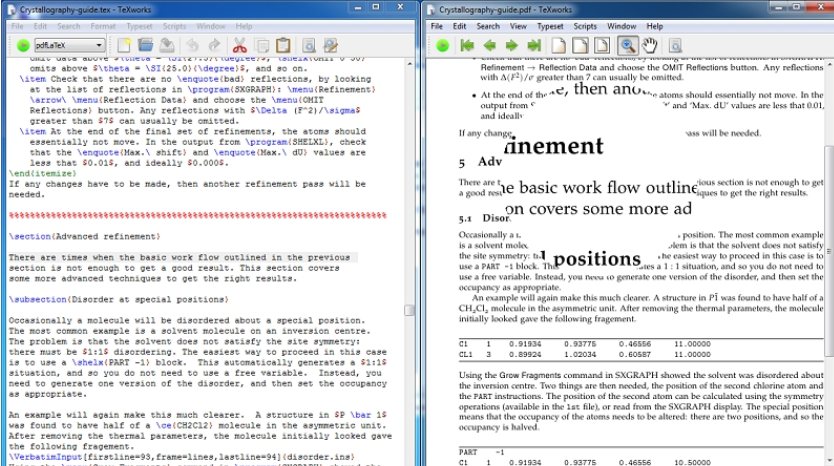Open the Window menu in the PDF window
This screenshot has height=466, width=834.
pyautogui.click(x=621, y=26)
